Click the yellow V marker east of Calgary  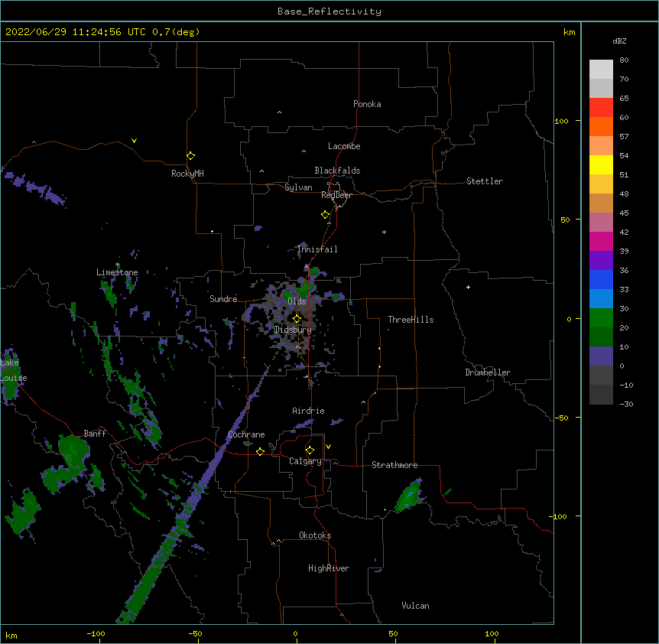point(328,447)
